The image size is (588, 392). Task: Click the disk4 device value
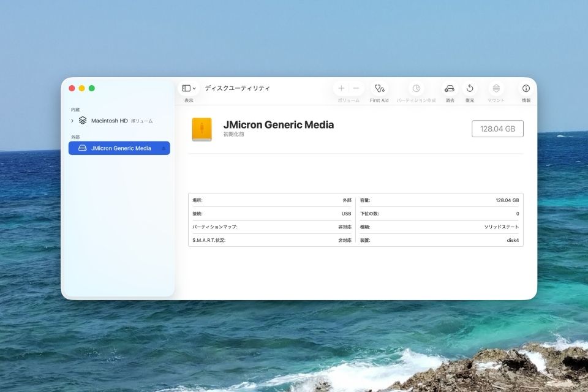coord(513,240)
